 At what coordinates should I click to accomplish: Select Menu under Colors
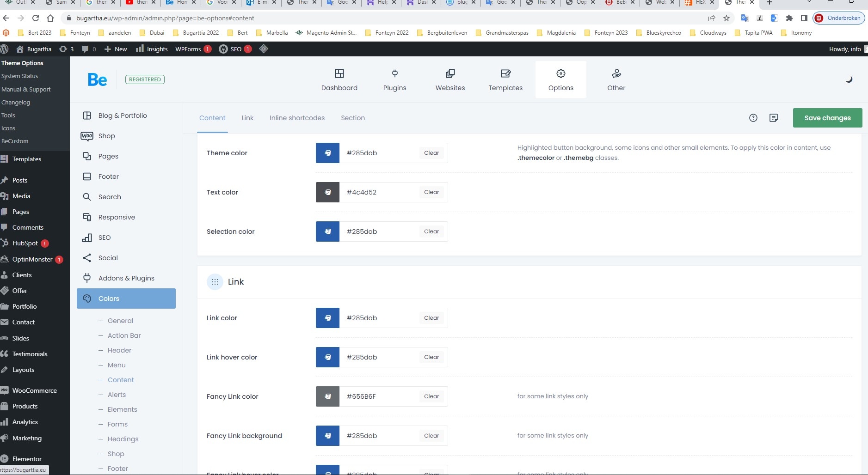tap(117, 365)
